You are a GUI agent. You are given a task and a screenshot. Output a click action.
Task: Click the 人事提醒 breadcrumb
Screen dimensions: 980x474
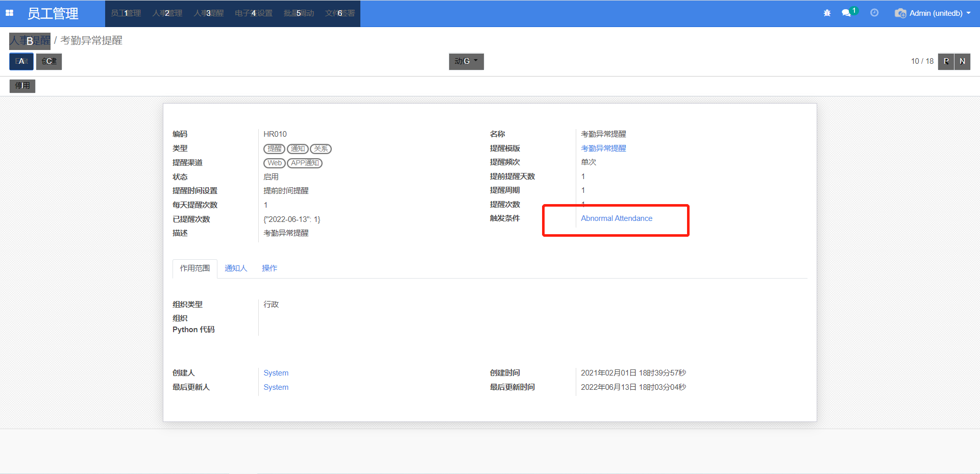[30, 41]
